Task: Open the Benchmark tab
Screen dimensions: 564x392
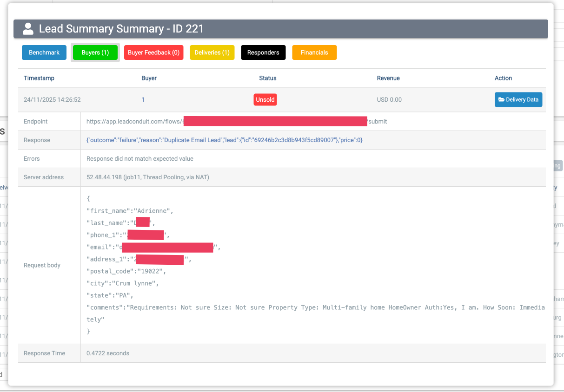Action: (x=44, y=52)
